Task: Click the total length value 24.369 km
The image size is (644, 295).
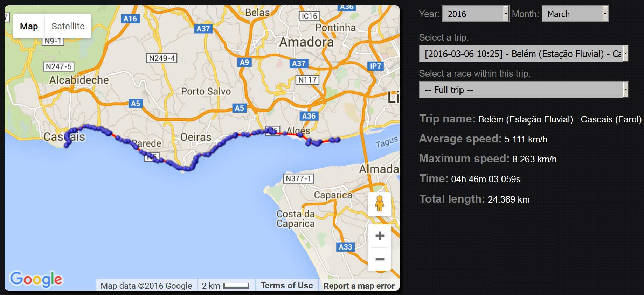Action: [509, 199]
